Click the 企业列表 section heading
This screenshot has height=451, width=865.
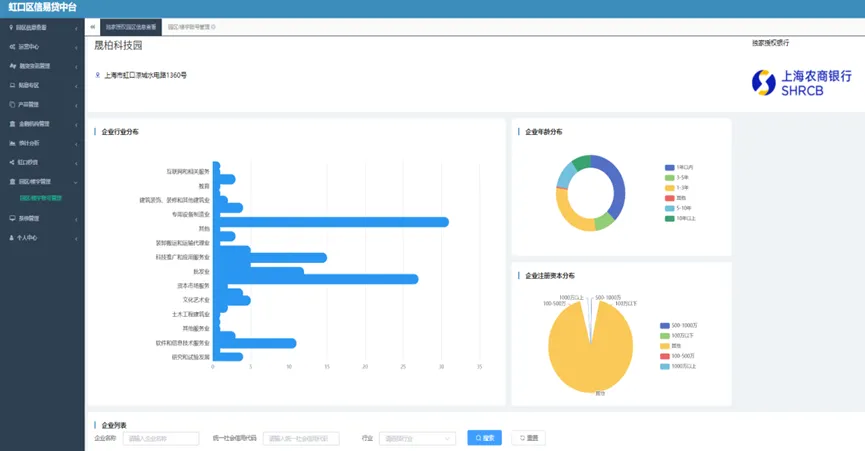coord(114,425)
